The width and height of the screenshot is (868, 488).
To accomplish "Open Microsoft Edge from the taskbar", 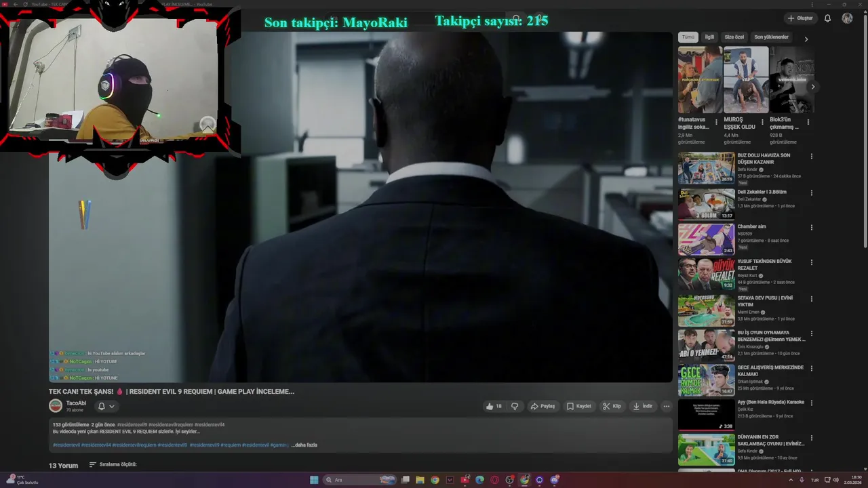I will point(479,480).
